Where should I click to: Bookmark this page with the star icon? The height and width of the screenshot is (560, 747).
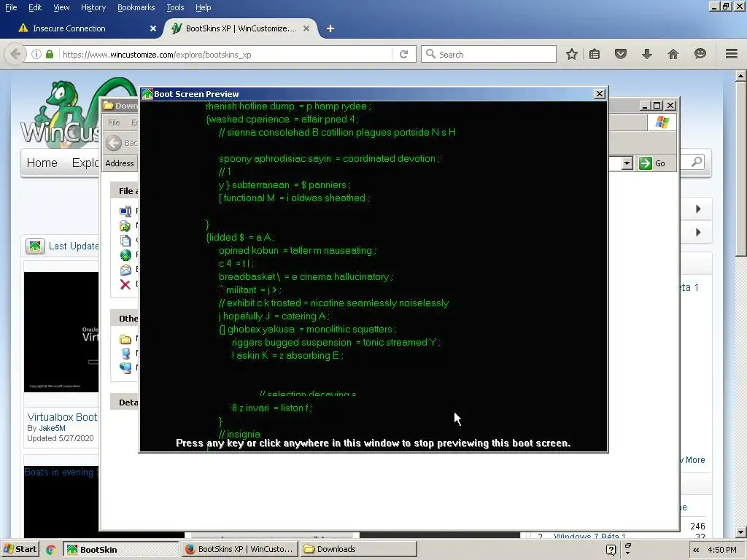click(x=572, y=54)
